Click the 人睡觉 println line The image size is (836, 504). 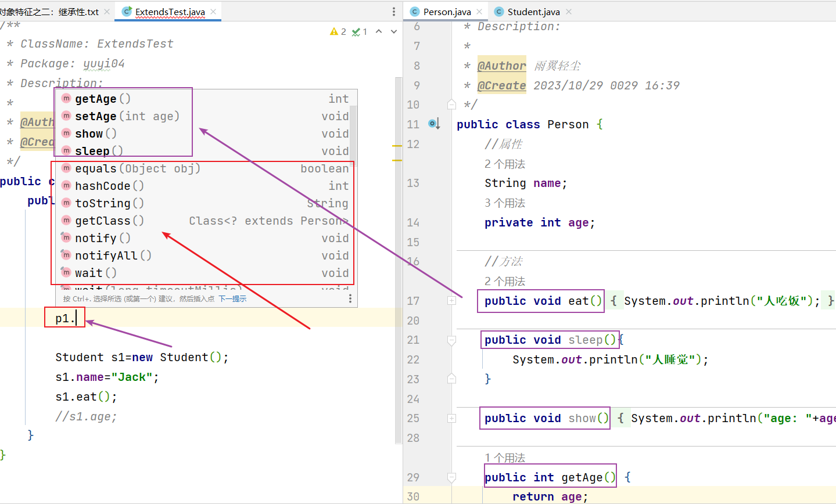pos(611,359)
